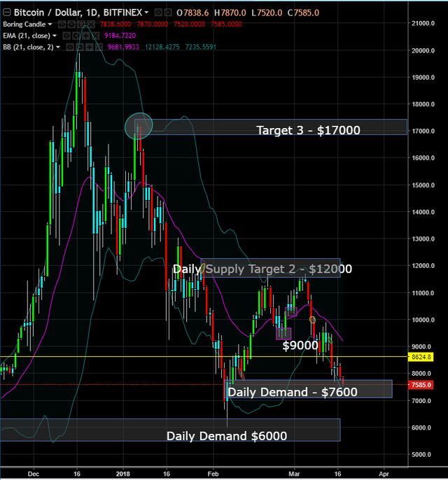Screen dimensions: 448x480
Task: Select the Daily Supply Target 2 - $12000 label
Action: click(262, 269)
